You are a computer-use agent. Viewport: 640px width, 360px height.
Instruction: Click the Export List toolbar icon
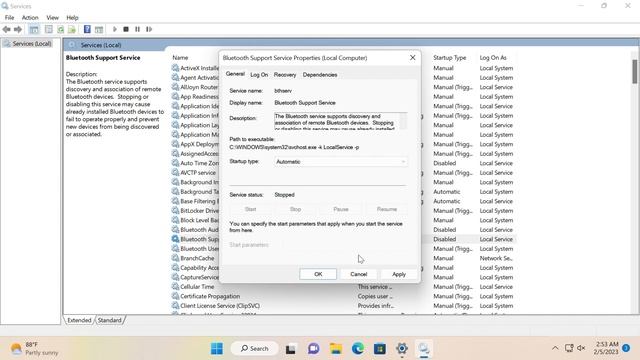[72, 29]
